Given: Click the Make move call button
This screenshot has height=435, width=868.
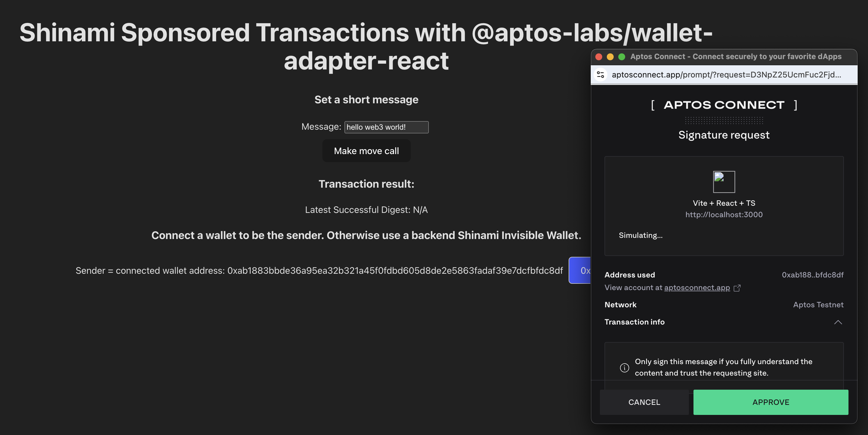Looking at the screenshot, I should (366, 151).
